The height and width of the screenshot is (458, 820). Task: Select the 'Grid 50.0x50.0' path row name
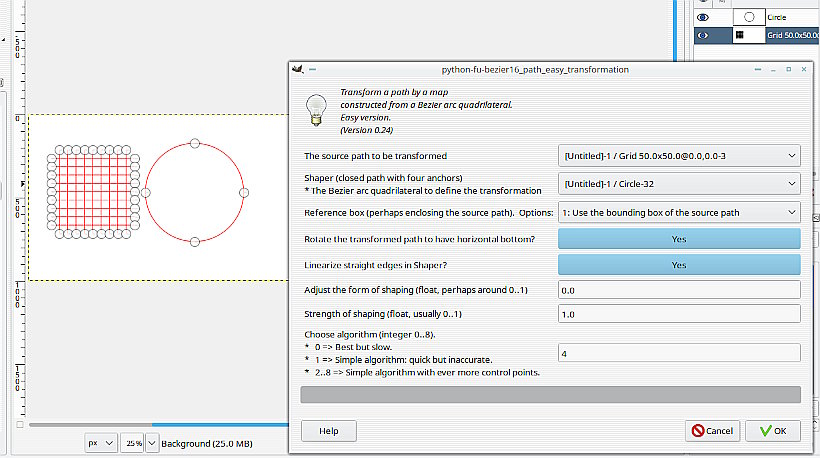pos(793,36)
